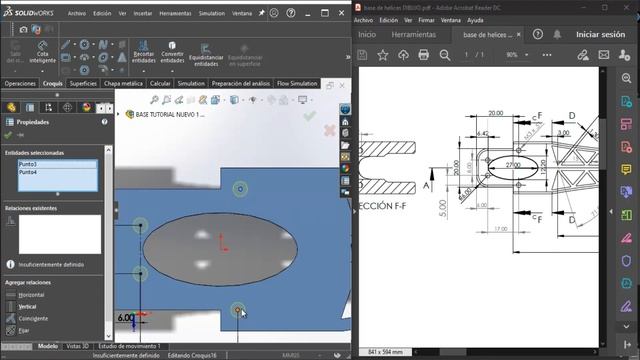The width and height of the screenshot is (640, 360).
Task: Open the display style dropdown in viewport
Action: [243, 100]
